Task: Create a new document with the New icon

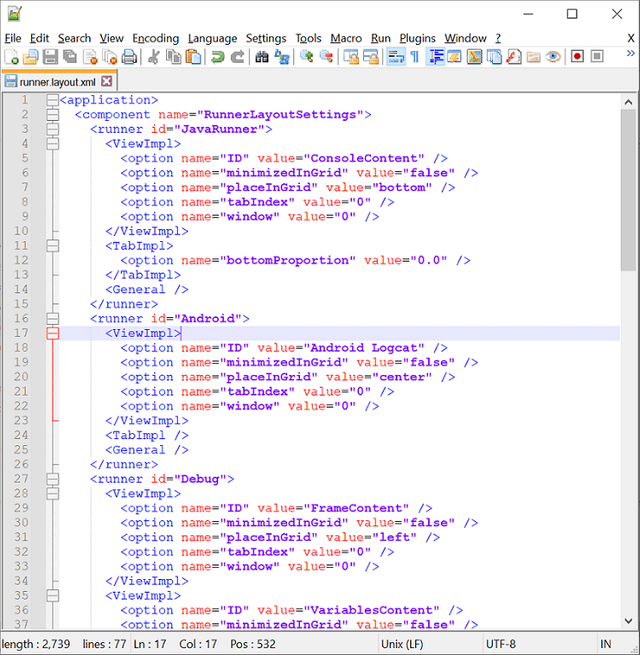Action: click(11, 57)
